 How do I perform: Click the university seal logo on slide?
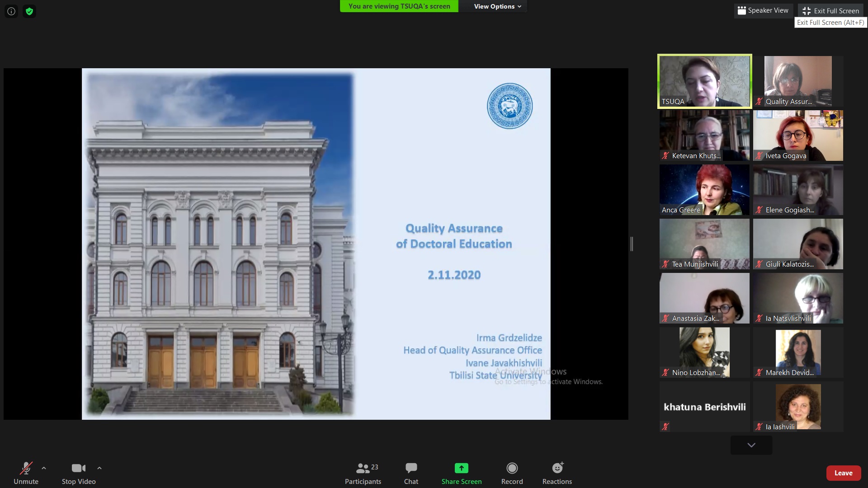pyautogui.click(x=509, y=106)
